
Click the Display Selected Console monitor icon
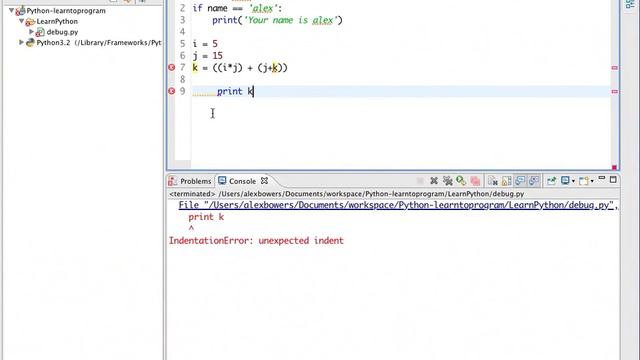coord(565,180)
